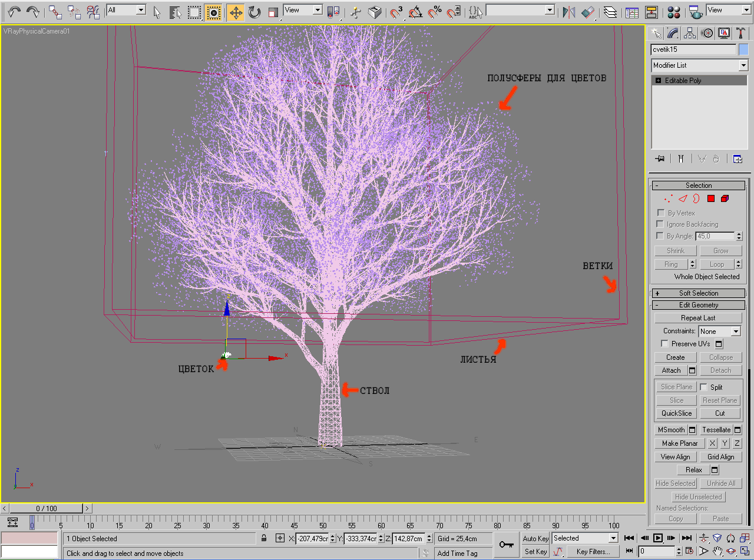
Task: Click the Select and Rotate tool
Action: coord(254,12)
